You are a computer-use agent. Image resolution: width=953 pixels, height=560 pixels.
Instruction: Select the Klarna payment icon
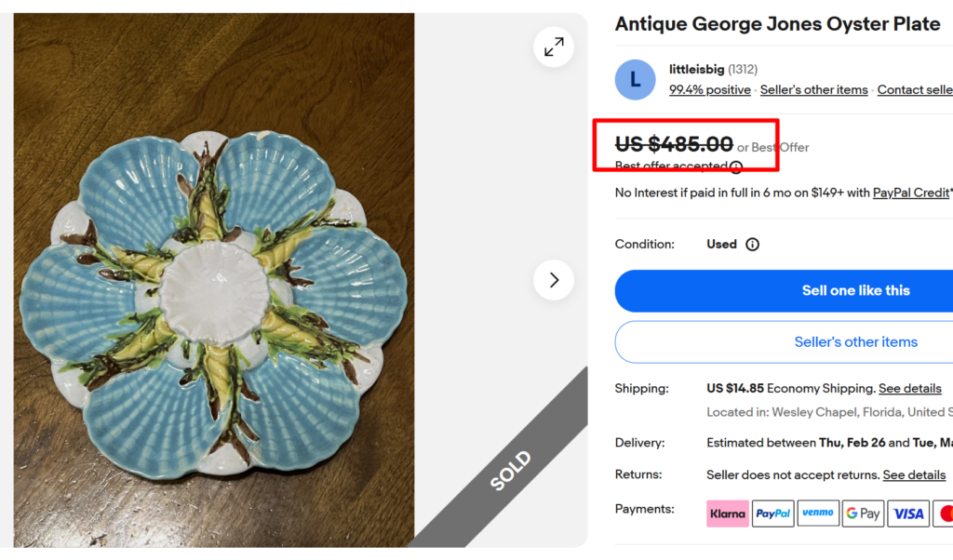727,513
